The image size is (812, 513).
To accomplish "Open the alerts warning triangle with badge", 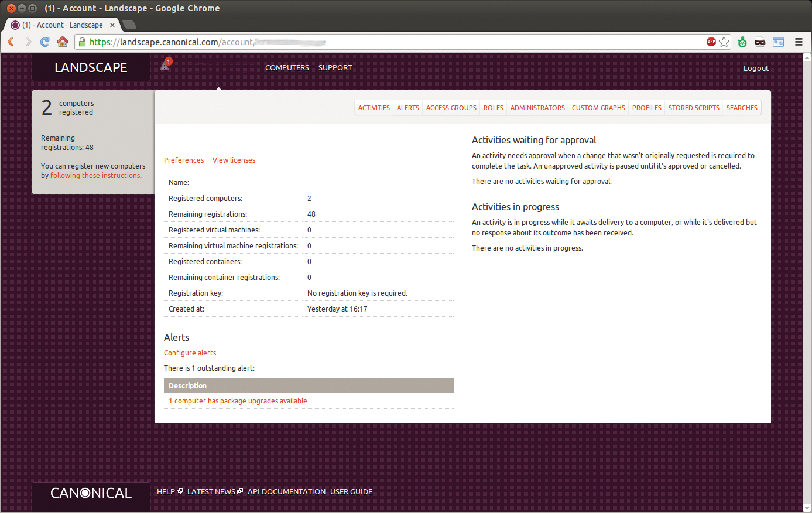I will tap(165, 66).
